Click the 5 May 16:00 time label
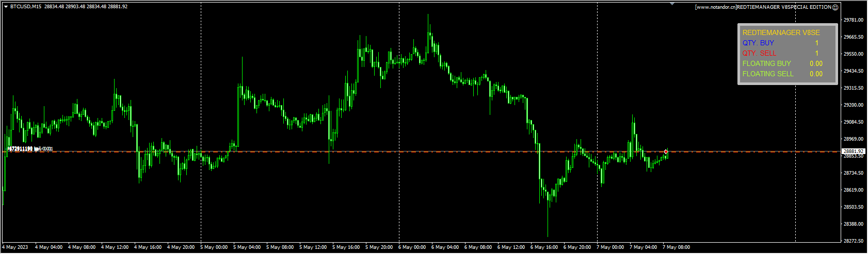Image resolution: width=868 pixels, height=254 pixels. pos(346,247)
